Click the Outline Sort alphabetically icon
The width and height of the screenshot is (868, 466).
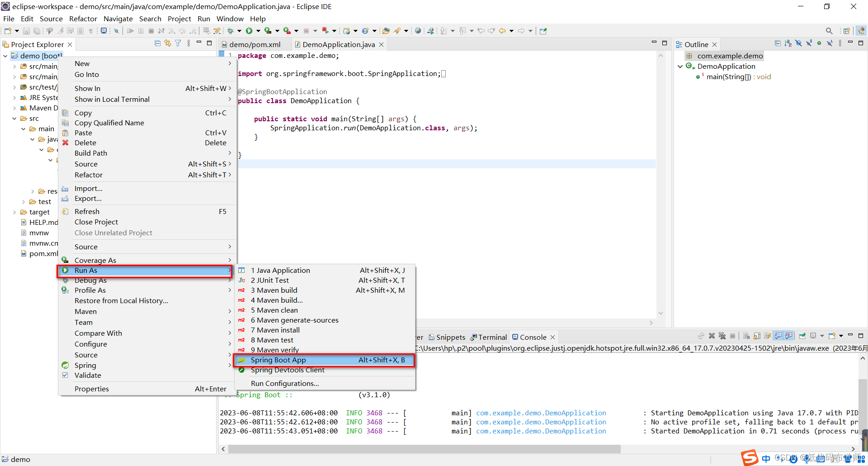coord(788,43)
